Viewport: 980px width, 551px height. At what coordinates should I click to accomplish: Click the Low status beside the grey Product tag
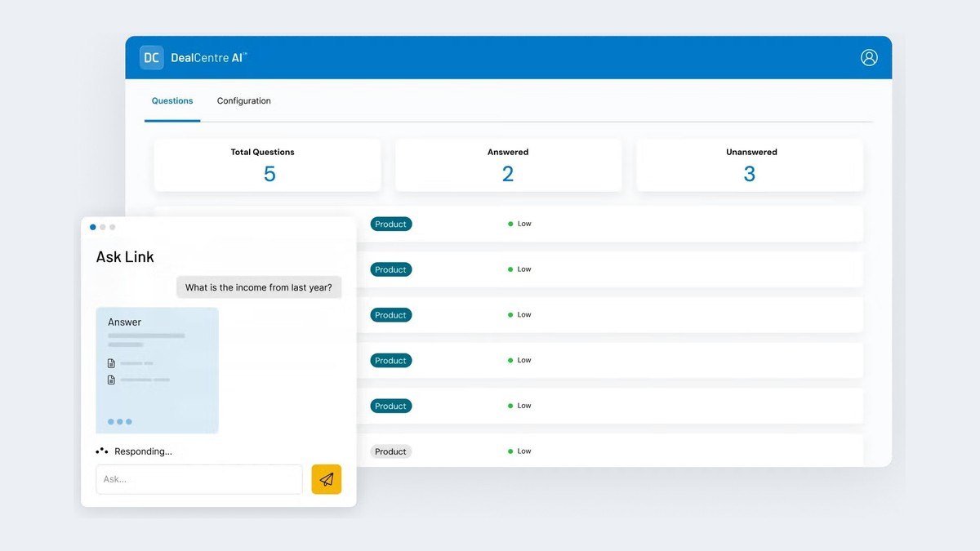click(519, 451)
